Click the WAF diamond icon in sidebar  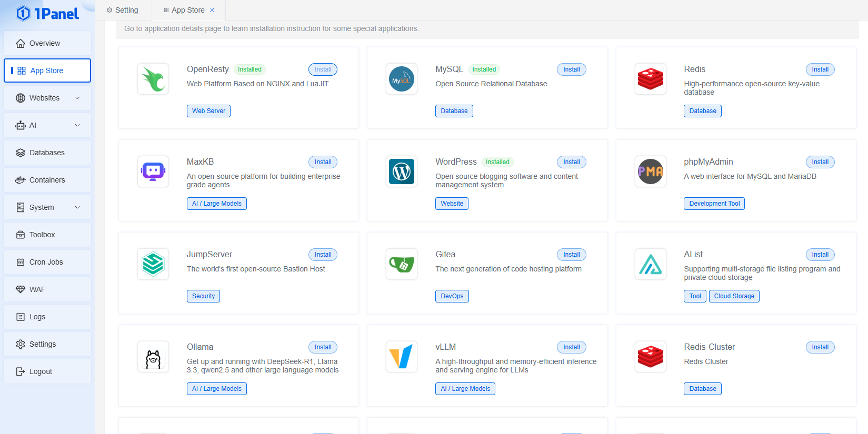tap(21, 289)
